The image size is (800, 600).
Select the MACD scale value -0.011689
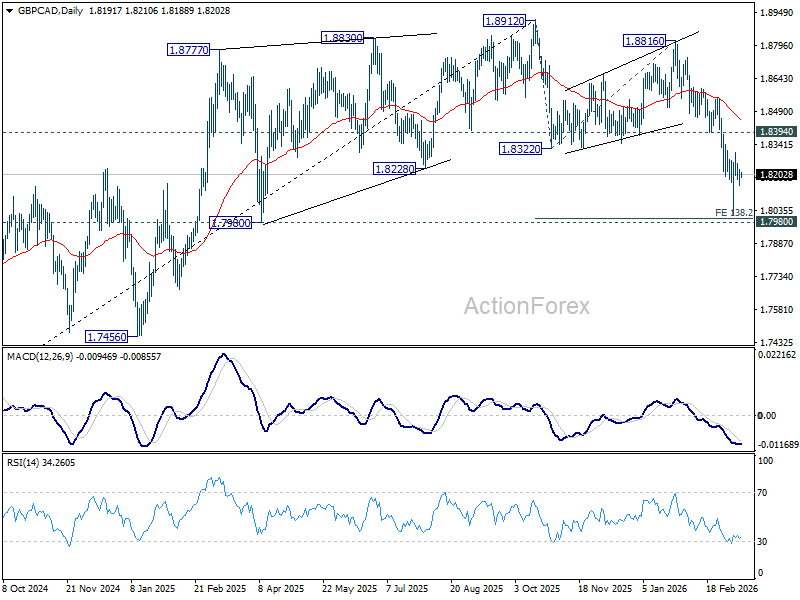(x=778, y=445)
